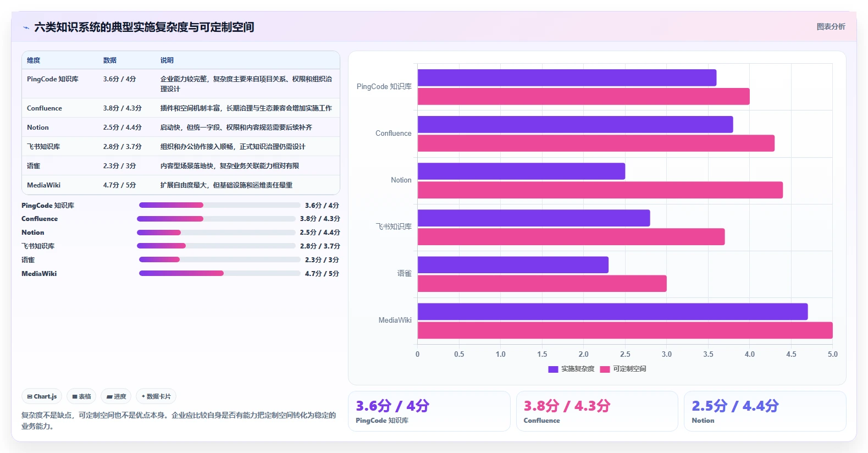Viewport: 868px width, 453px height.
Task: Click the purple 飞书知识库 chart bar
Action: point(534,218)
